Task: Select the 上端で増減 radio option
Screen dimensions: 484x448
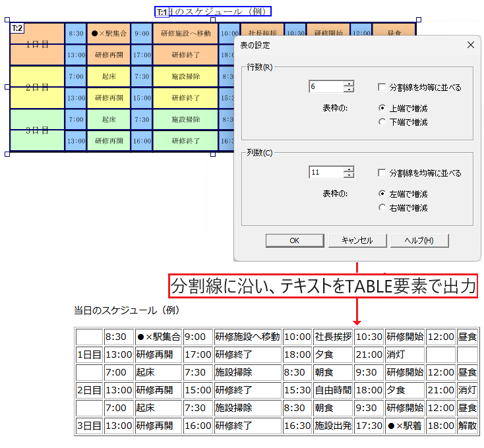Action: [382, 108]
